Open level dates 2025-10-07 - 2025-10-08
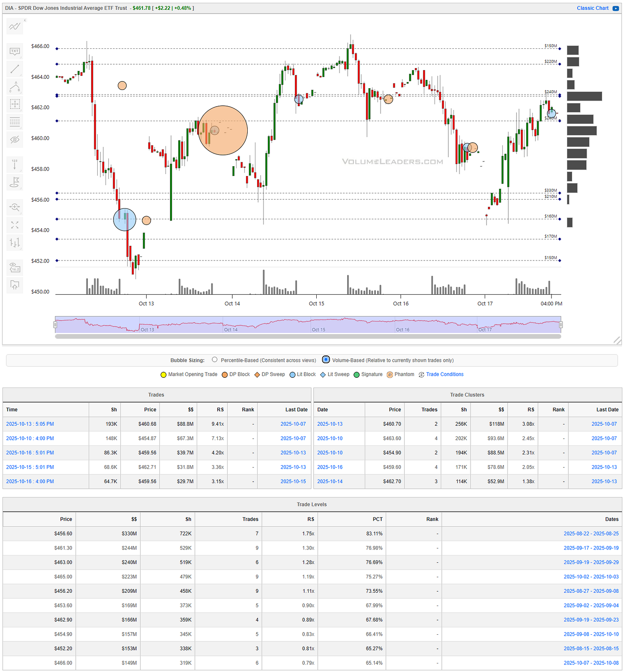 coord(591,663)
